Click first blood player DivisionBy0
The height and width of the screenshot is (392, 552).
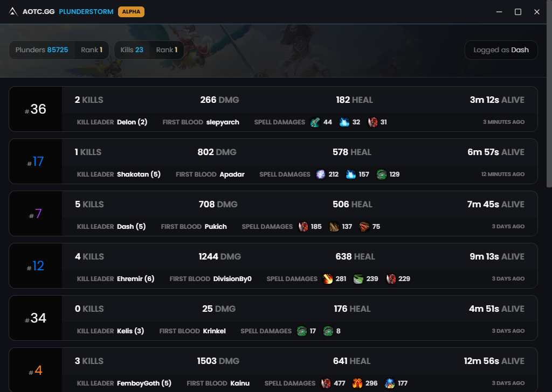click(232, 279)
